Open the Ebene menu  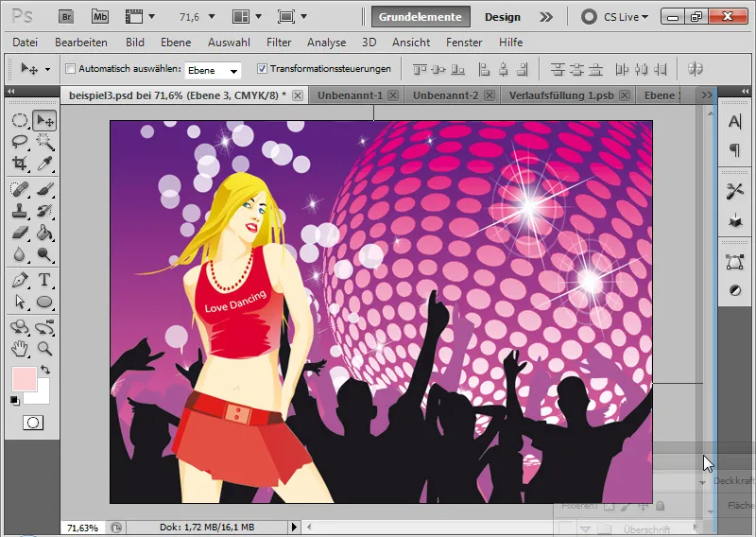tap(176, 43)
